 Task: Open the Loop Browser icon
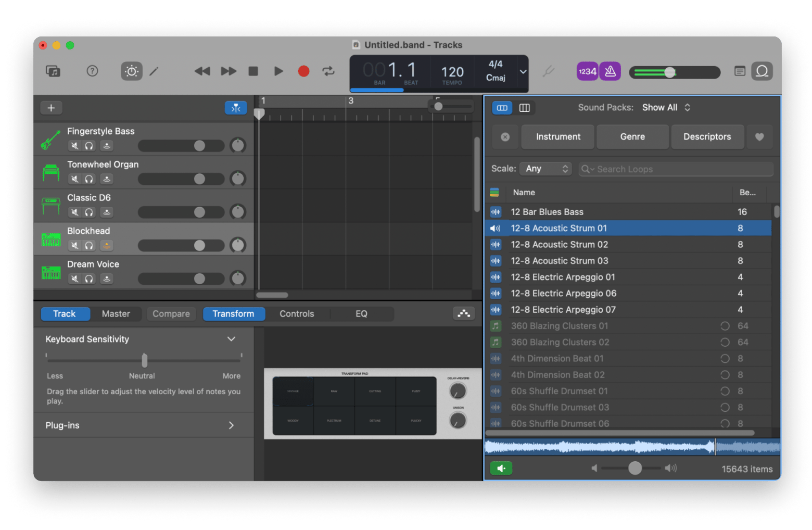(x=762, y=71)
